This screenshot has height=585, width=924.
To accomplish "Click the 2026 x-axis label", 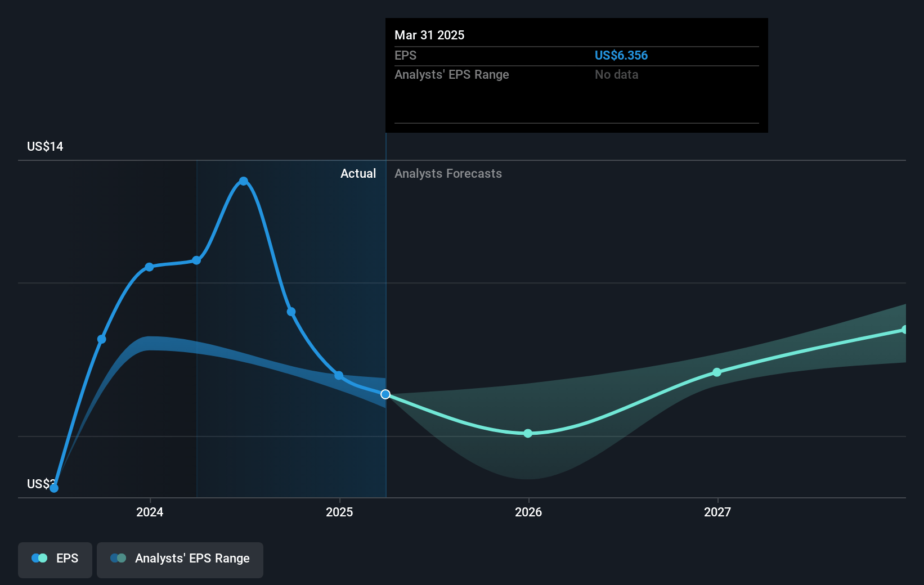I will tap(528, 512).
